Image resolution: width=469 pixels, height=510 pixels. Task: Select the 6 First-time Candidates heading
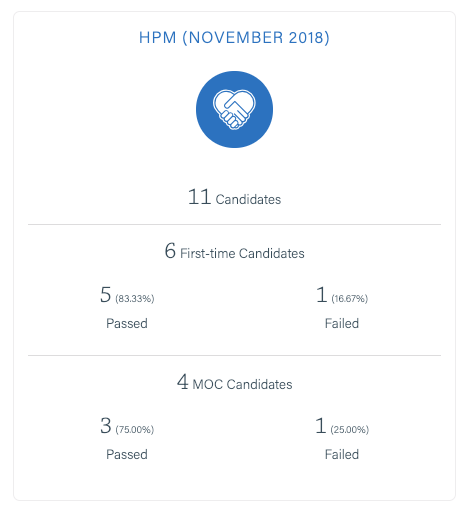(x=234, y=251)
